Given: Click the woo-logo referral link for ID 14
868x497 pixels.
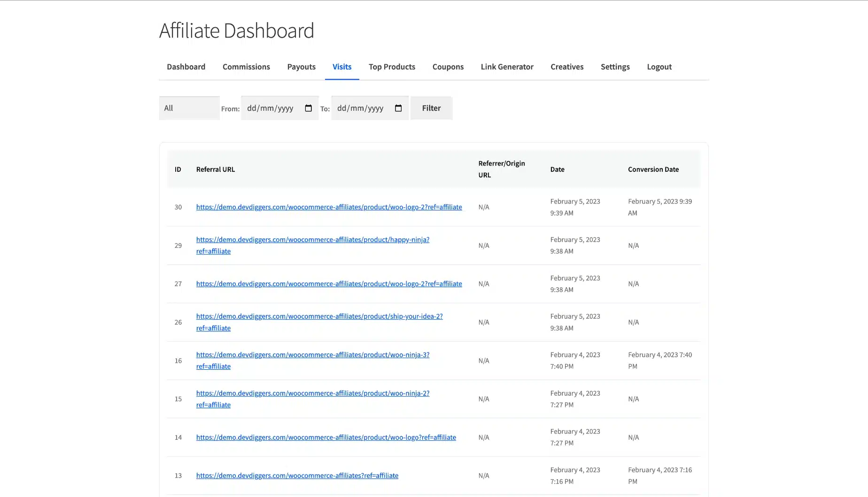Looking at the screenshot, I should 325,437.
